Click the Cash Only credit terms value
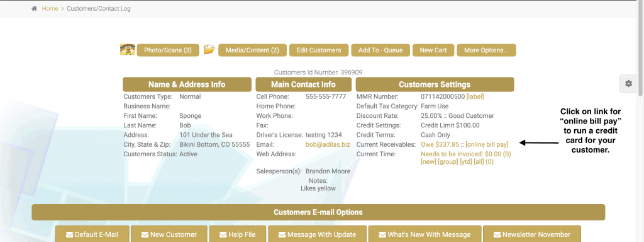This screenshot has height=242, width=644. [435, 135]
